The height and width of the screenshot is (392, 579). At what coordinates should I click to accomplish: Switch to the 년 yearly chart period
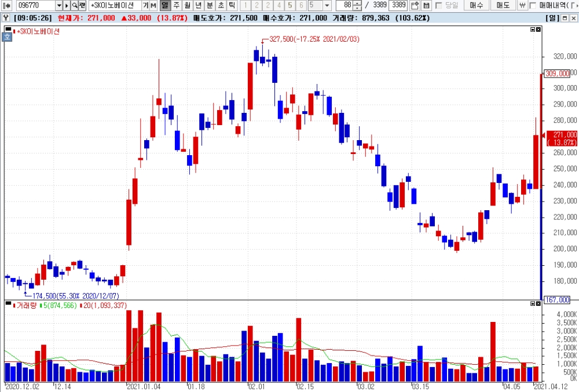pyautogui.click(x=199, y=5)
